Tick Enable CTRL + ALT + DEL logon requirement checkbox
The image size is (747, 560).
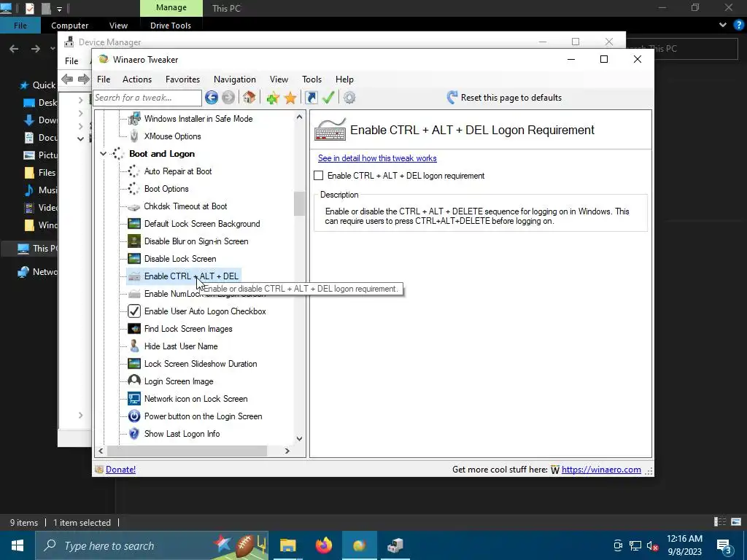tap(319, 176)
